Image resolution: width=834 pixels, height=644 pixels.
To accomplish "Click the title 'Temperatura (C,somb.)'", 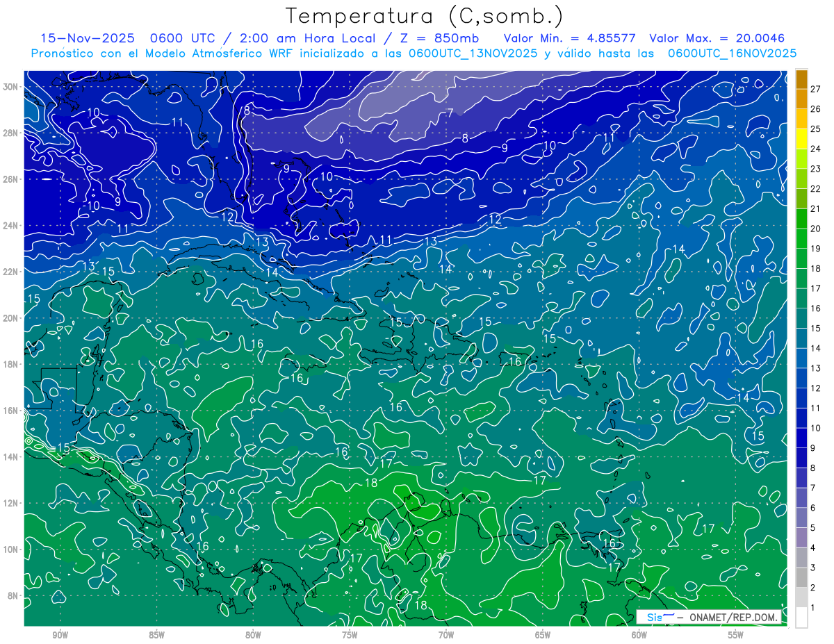I will pos(424,15).
